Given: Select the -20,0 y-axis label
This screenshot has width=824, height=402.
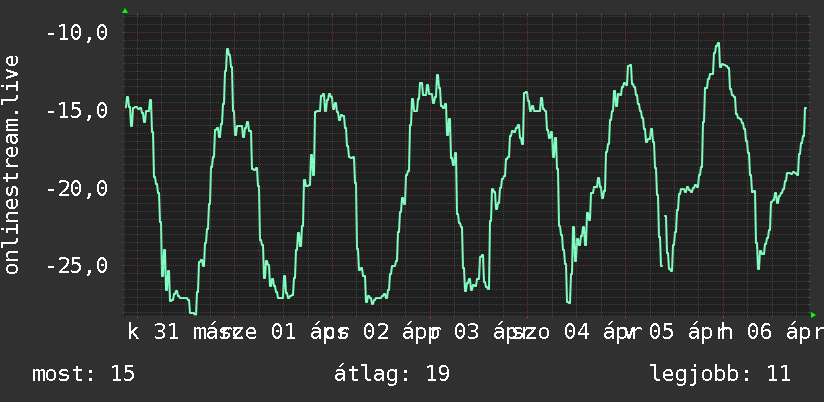Looking at the screenshot, I should click(77, 188).
